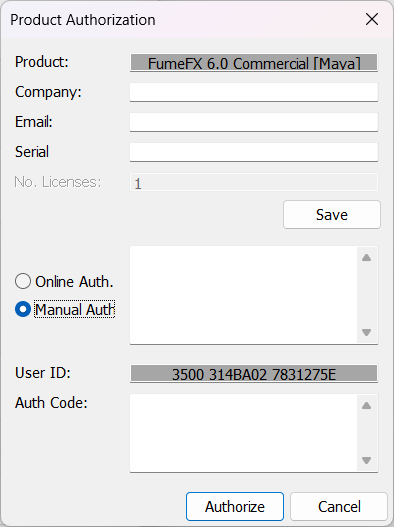The image size is (394, 527).
Task: Click the No. Licenses field showing 1
Action: (254, 182)
